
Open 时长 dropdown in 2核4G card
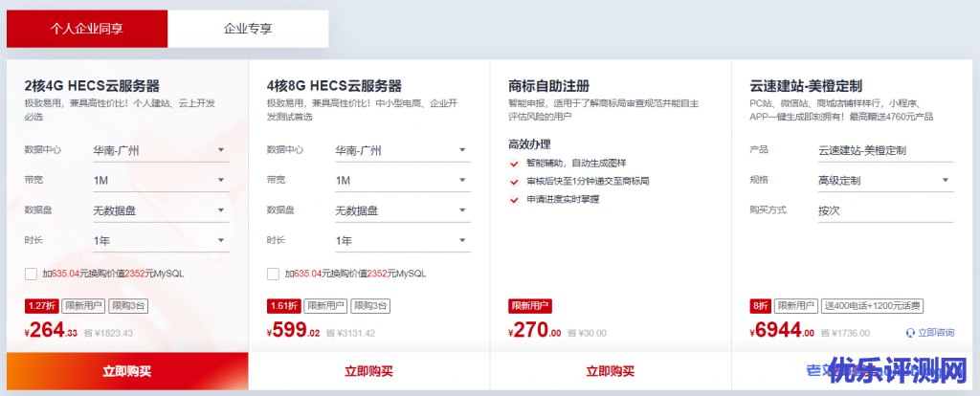pyautogui.click(x=161, y=240)
